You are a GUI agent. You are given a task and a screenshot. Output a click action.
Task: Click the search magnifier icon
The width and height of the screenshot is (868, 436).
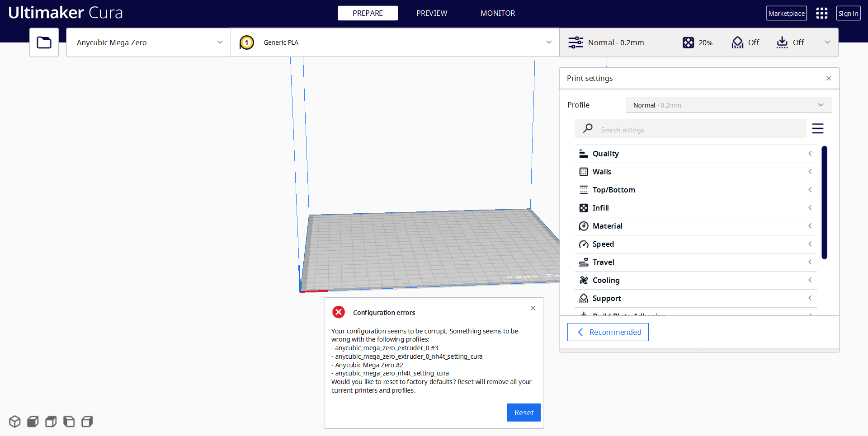(x=588, y=128)
